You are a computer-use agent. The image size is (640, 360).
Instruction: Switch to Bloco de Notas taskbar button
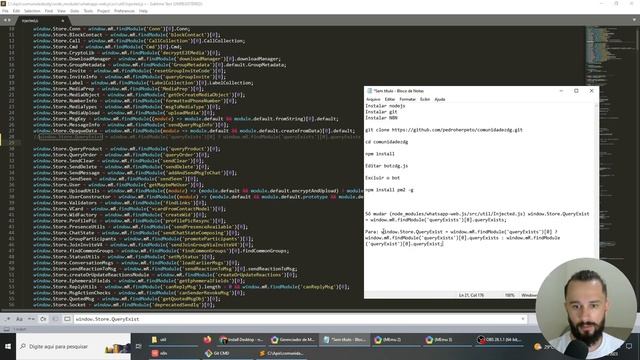click(x=345, y=340)
